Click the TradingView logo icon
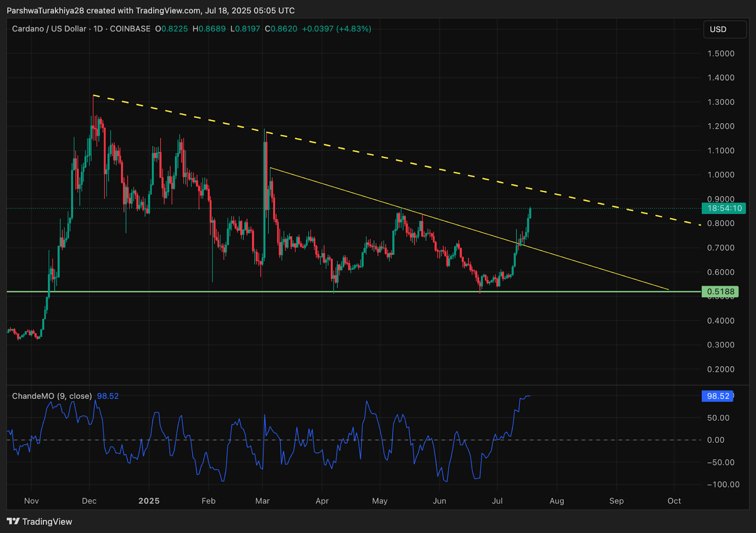This screenshot has width=756, height=533. tap(13, 522)
